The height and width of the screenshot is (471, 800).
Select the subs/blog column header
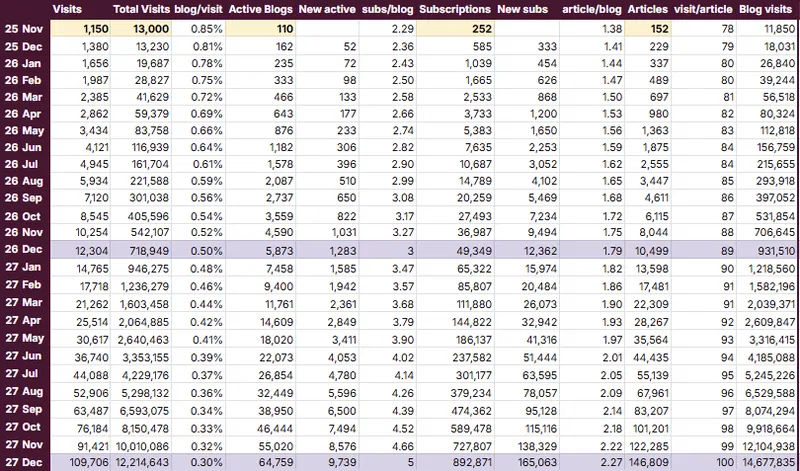coord(388,9)
